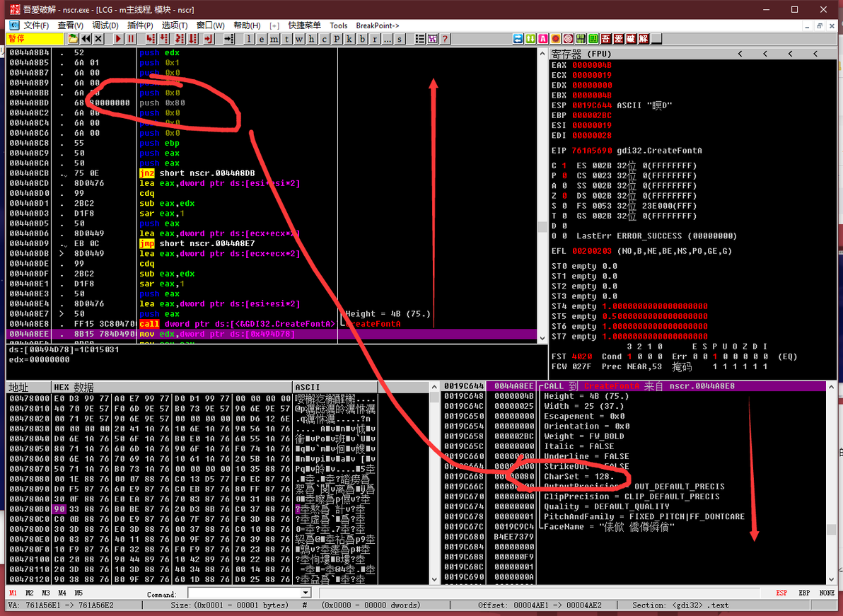This screenshot has height=616, width=843.
Task: Select the 'Weight = FW_BOLD' stack entry
Action: click(x=584, y=436)
